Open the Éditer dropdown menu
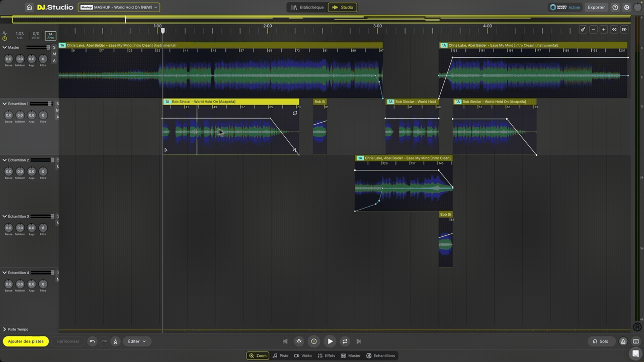The height and width of the screenshot is (362, 644). 136,341
